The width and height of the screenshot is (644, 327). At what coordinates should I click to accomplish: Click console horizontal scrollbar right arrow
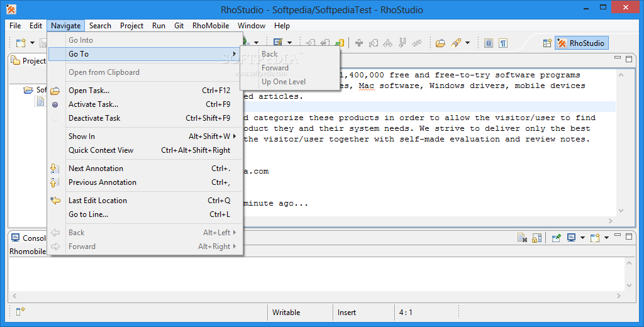pyautogui.click(x=619, y=296)
